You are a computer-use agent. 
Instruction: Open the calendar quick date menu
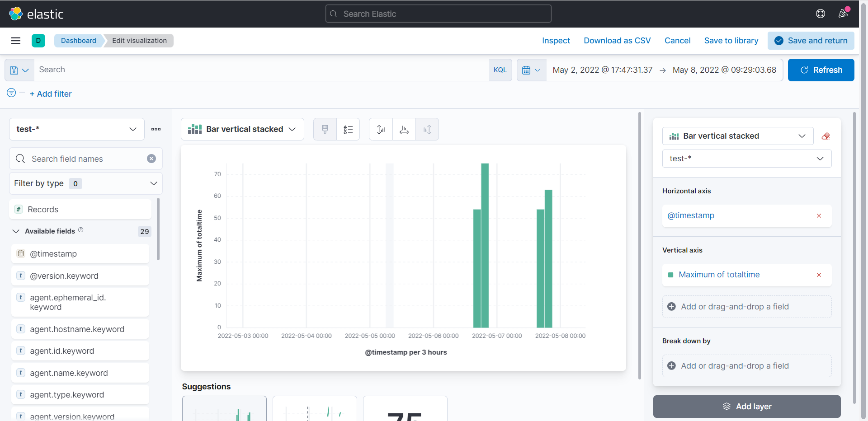coord(532,70)
